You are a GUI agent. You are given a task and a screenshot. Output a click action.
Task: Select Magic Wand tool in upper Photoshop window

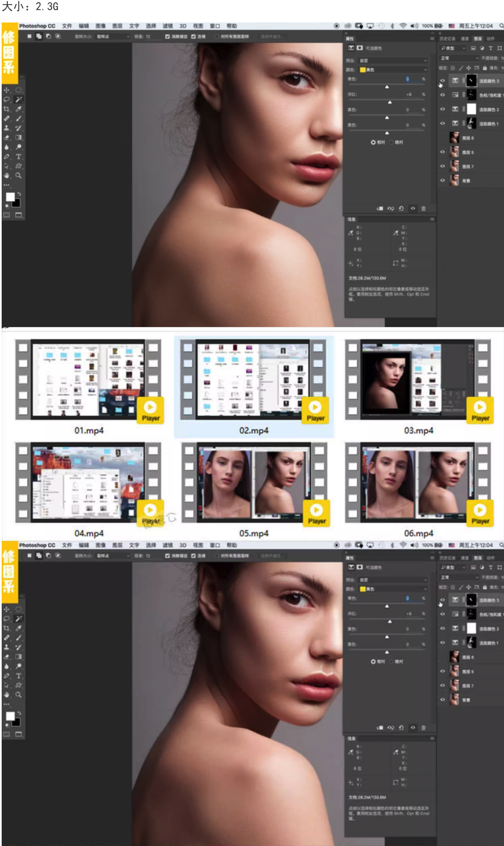[19, 99]
